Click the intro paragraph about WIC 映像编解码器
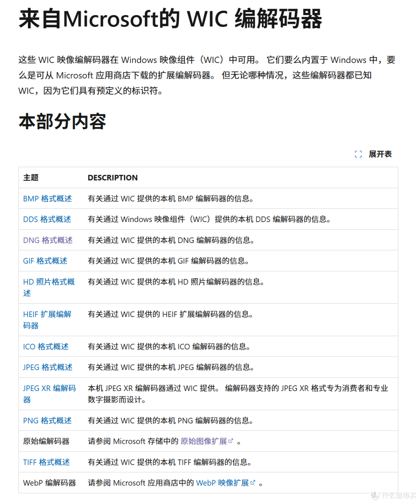Viewport: 420px width, 504px height. click(x=207, y=75)
